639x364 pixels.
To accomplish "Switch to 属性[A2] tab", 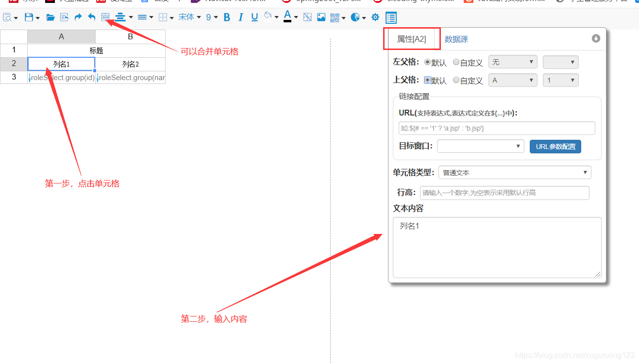I will pyautogui.click(x=411, y=39).
